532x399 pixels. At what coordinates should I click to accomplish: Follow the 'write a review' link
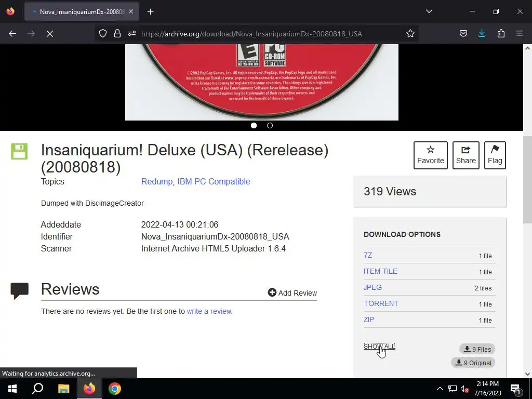[209, 311]
